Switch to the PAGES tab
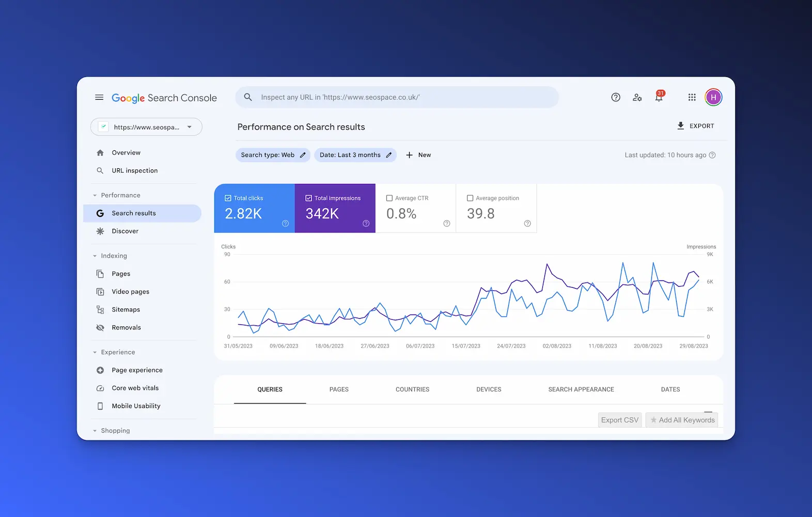The height and width of the screenshot is (517, 812). 339,389
